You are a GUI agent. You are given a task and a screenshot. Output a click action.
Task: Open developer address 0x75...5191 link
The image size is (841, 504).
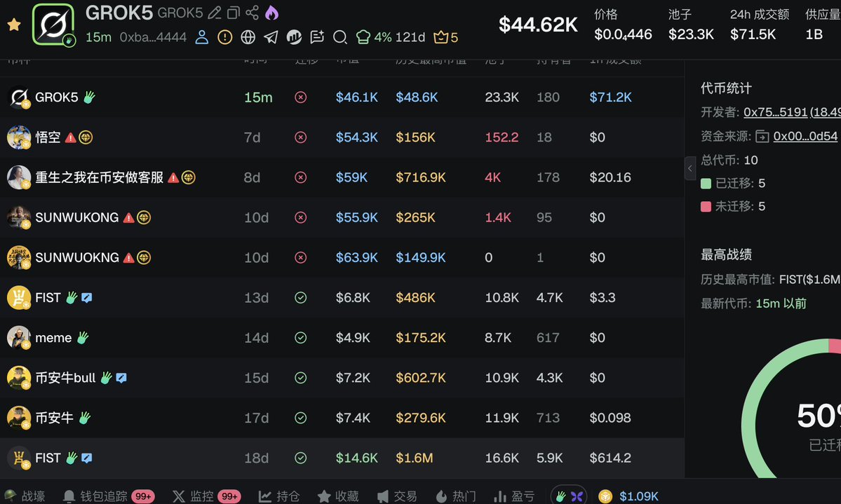pos(776,112)
